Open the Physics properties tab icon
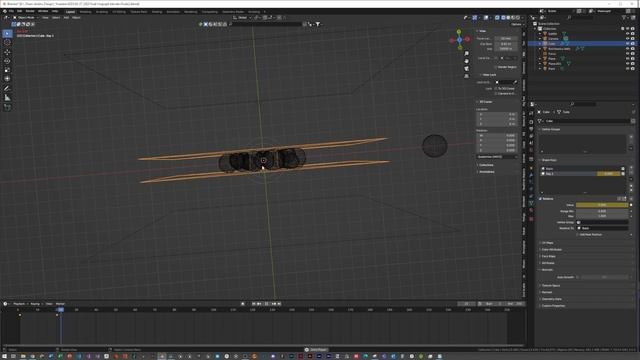Screen dimensions: 640x360 (x=531, y=189)
